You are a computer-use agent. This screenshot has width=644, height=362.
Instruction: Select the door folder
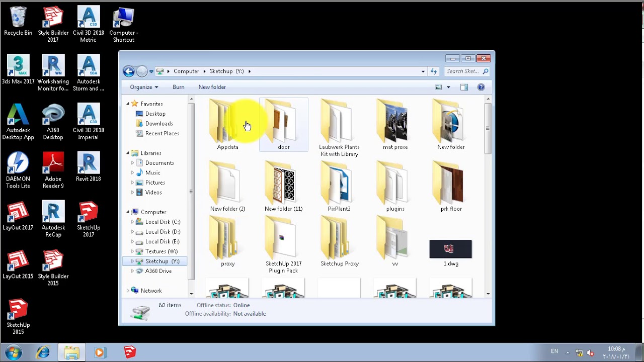284,125
